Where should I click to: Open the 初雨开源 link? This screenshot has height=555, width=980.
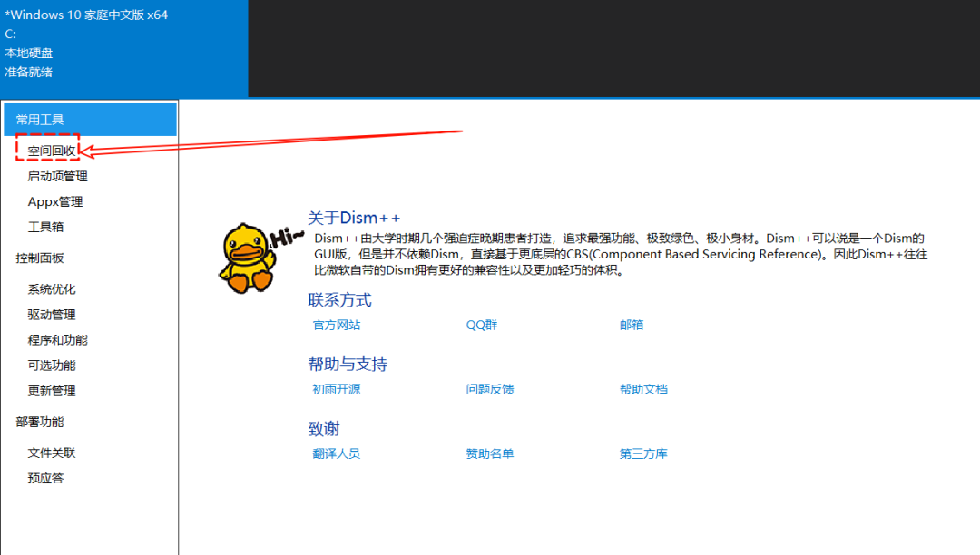coord(337,389)
